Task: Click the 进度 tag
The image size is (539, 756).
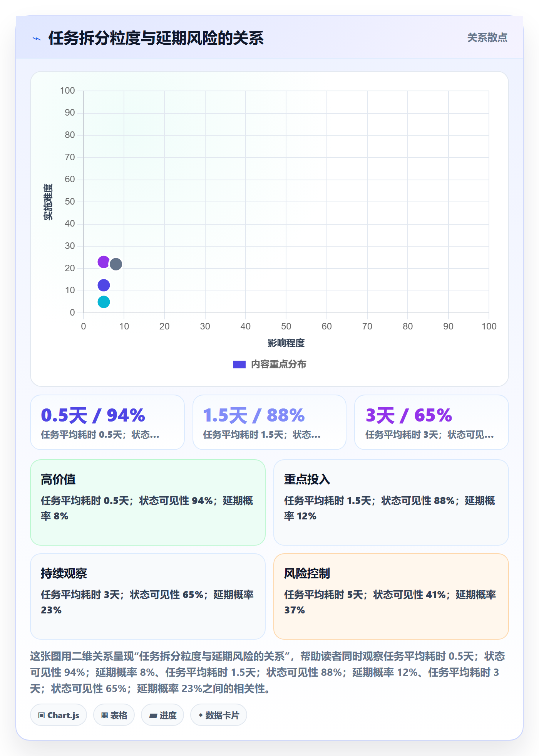Action: point(162,715)
